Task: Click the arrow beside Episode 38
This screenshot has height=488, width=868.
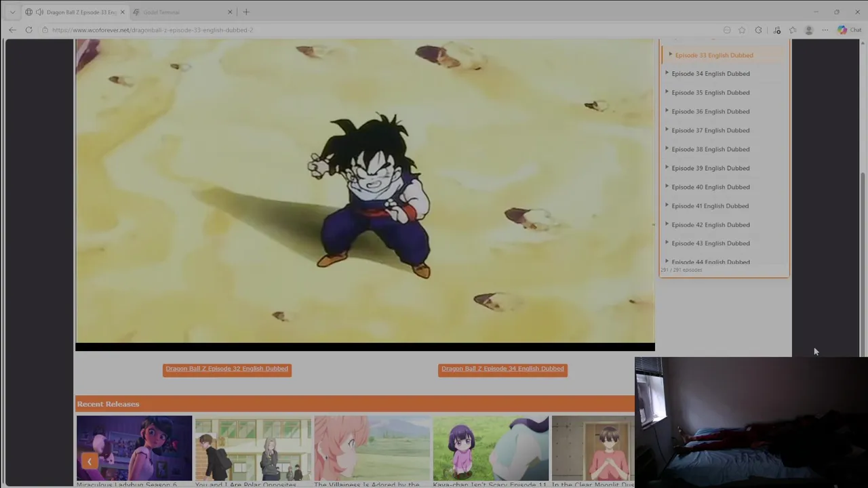Action: pos(667,148)
